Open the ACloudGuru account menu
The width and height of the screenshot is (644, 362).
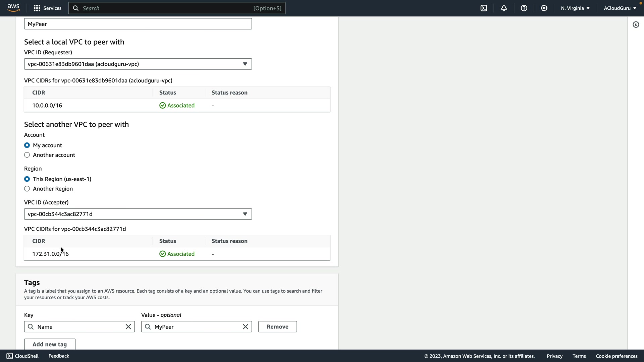click(620, 8)
